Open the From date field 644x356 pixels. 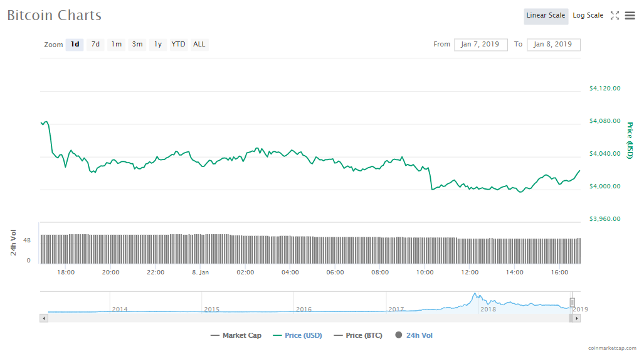480,45
